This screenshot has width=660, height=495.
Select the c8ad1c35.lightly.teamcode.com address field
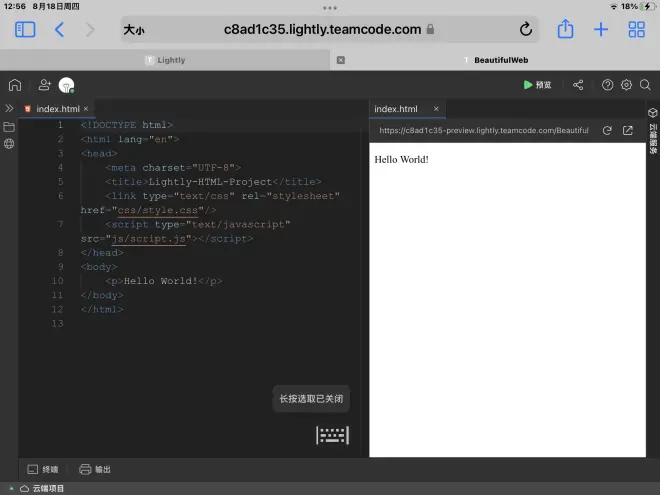tap(329, 29)
